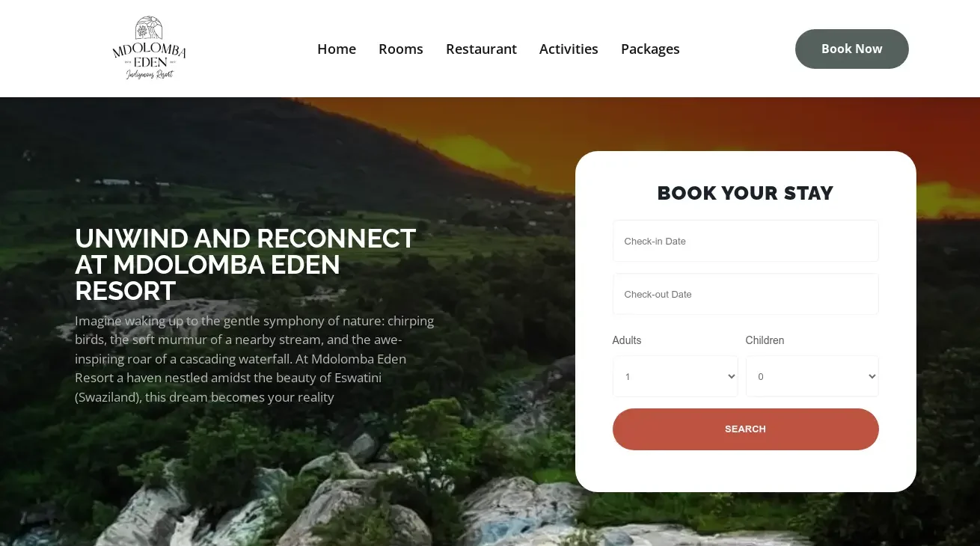
Task: Navigate to Activities
Action: pos(569,49)
